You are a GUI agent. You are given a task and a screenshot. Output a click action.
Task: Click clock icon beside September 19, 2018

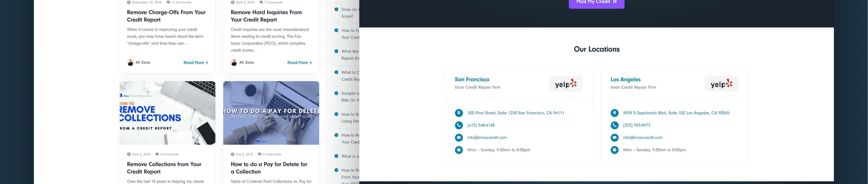pyautogui.click(x=129, y=2)
